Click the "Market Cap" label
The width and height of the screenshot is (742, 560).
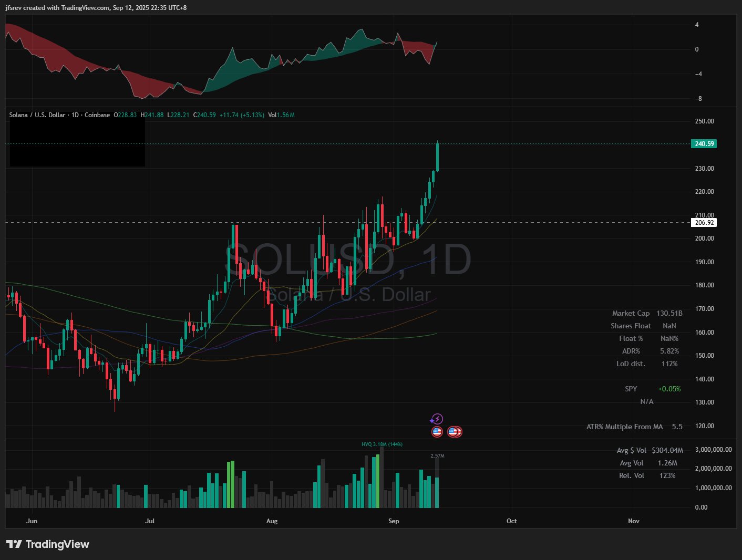631,313
